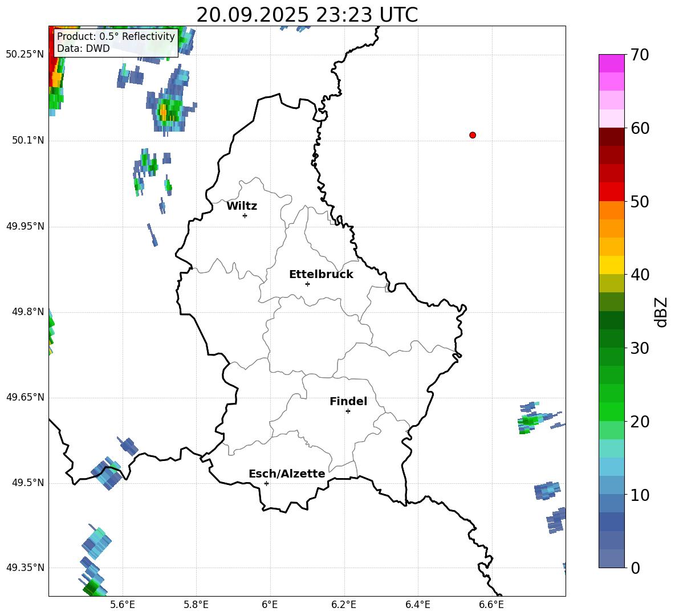Viewport: 675px width, 616px height.
Task: Click the 10 value on the colorbar
Action: (640, 495)
